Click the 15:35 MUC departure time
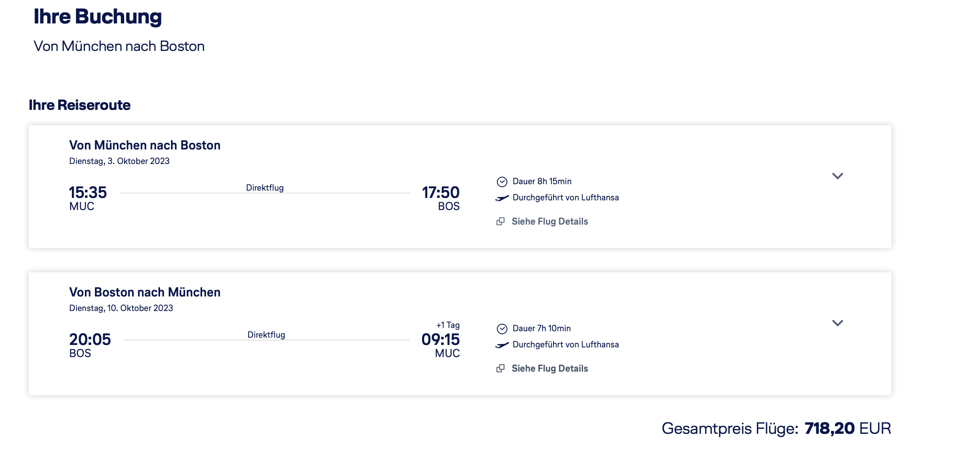 click(x=88, y=193)
